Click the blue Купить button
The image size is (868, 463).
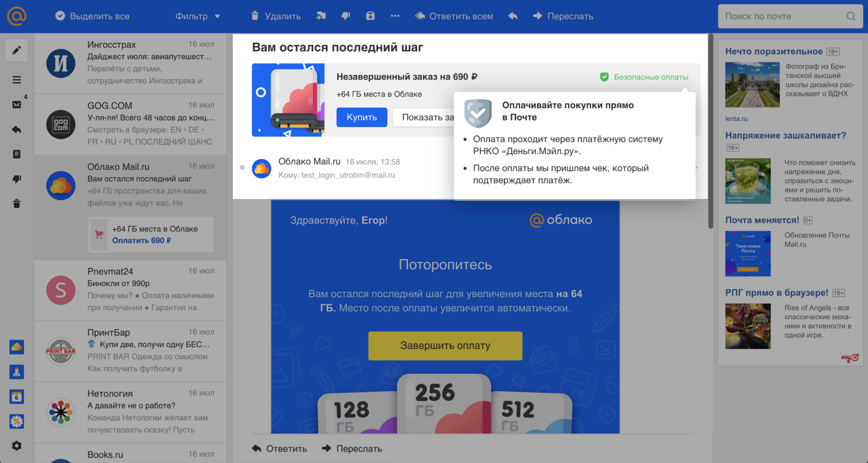pos(362,117)
